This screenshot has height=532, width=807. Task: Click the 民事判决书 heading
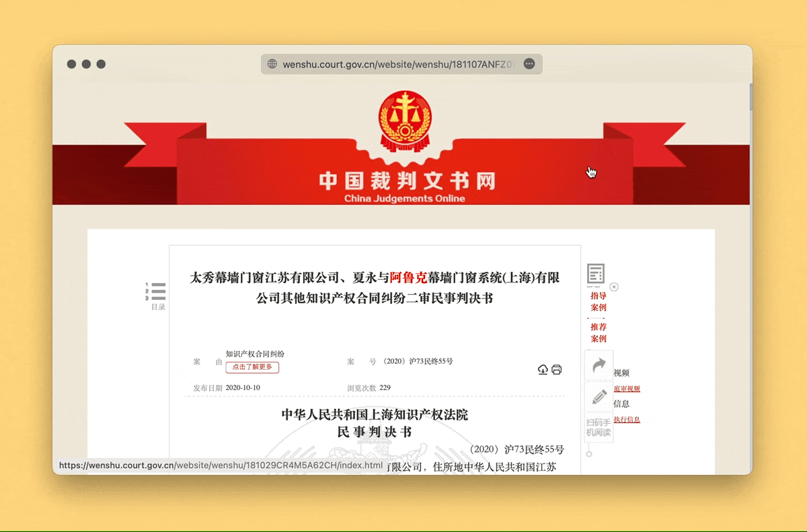click(x=375, y=432)
